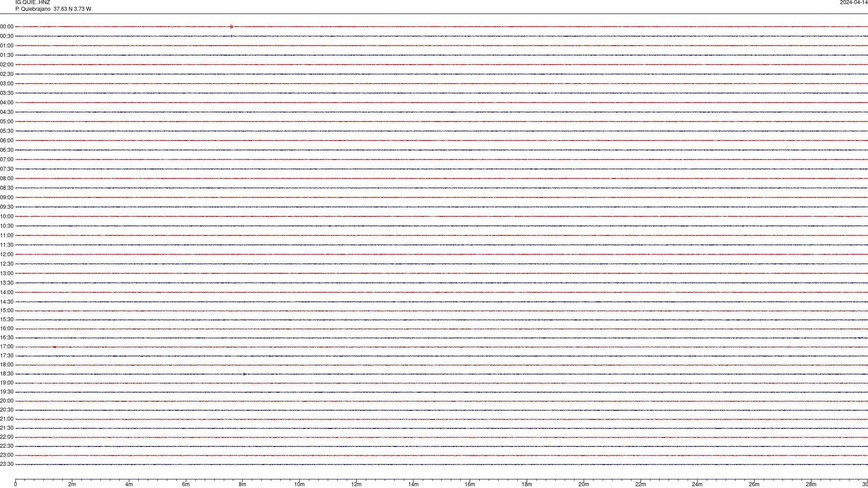Click the 26m axis tick label
The height and width of the screenshot is (488, 868).
click(754, 484)
